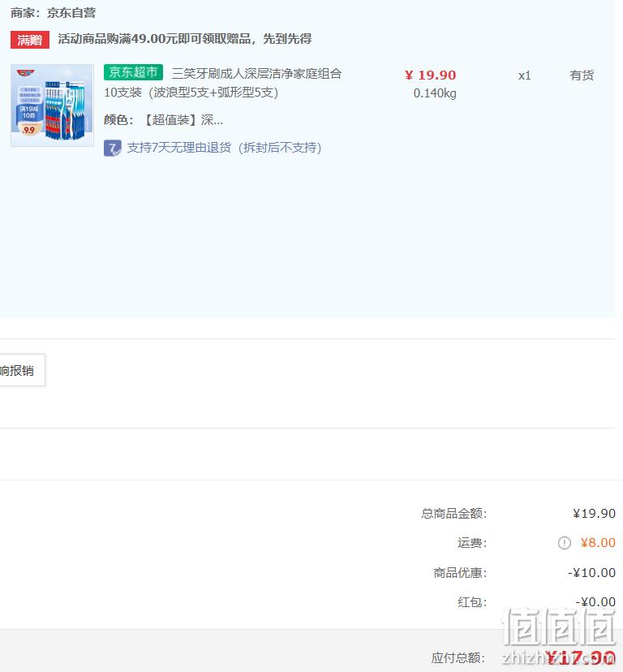The height and width of the screenshot is (672, 623).
Task: Click the 7-day return shield icon
Action: tap(112, 149)
